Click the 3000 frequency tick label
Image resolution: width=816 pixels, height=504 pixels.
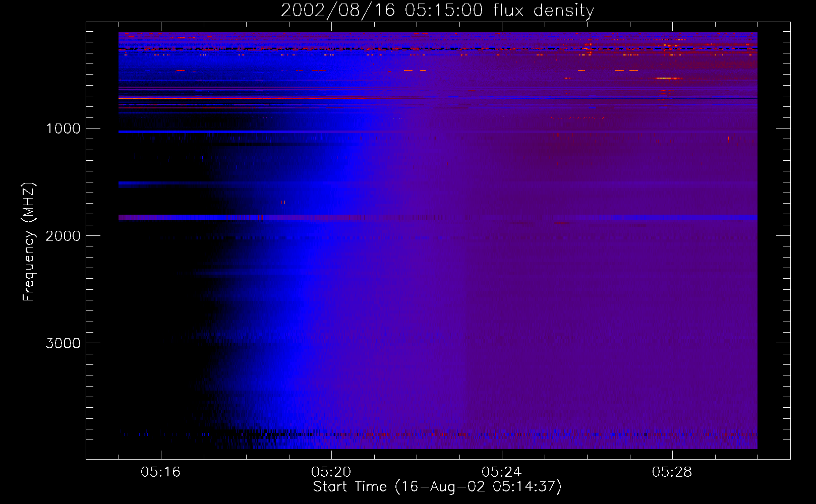point(63,343)
